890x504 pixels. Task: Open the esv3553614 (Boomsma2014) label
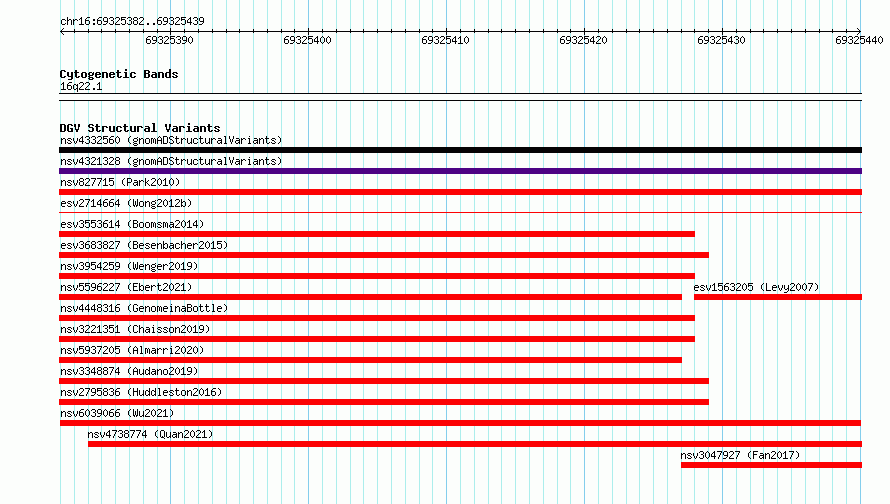pyautogui.click(x=132, y=224)
